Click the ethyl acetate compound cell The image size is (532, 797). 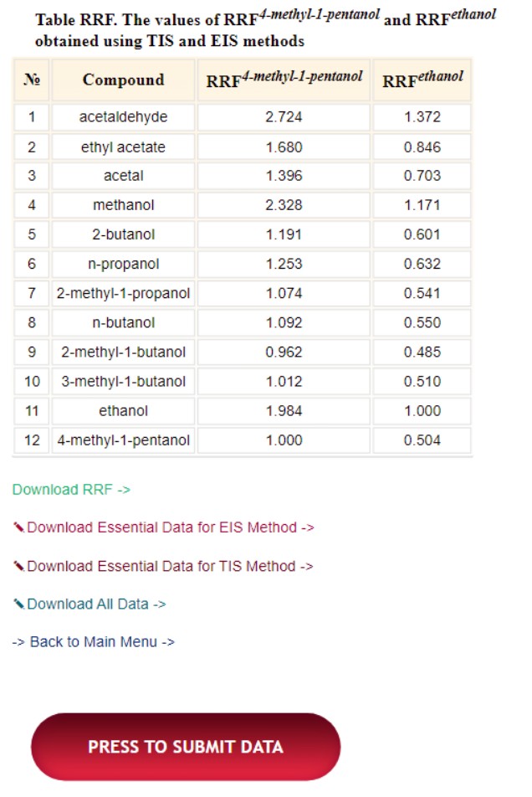point(123,147)
